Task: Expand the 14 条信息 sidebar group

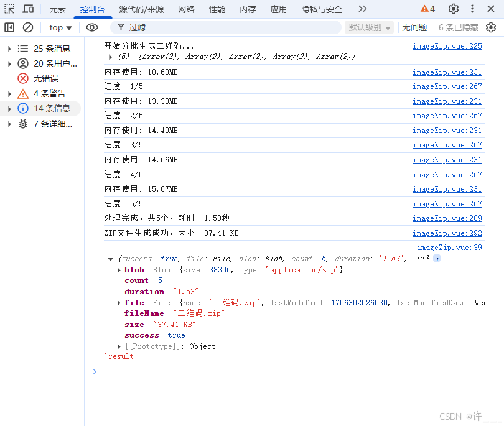Action: [x=9, y=109]
